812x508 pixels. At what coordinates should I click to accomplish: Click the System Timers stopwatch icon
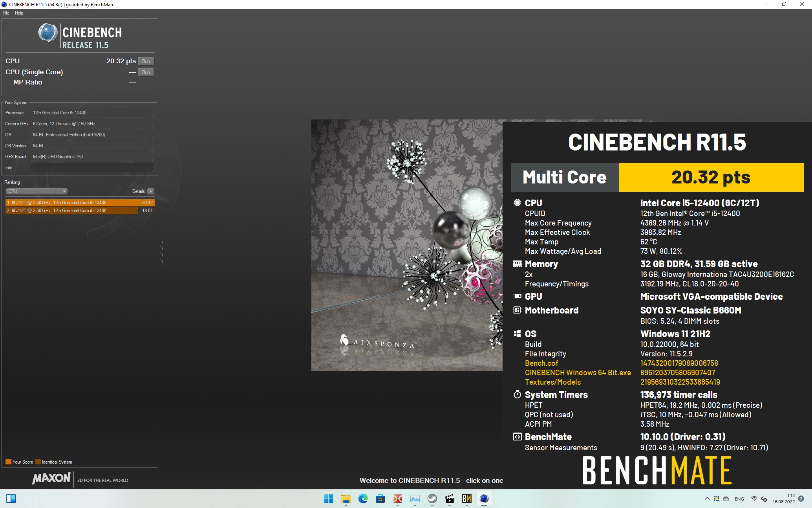click(x=517, y=394)
